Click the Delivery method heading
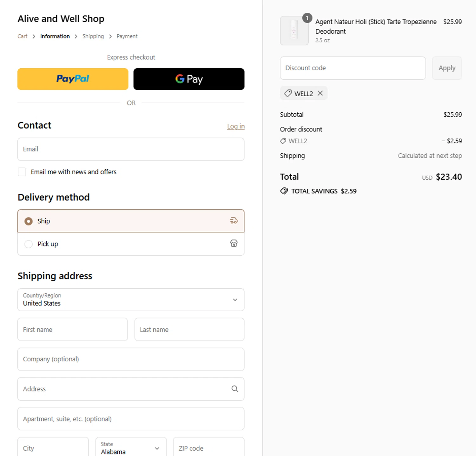The image size is (476, 456). point(54,197)
